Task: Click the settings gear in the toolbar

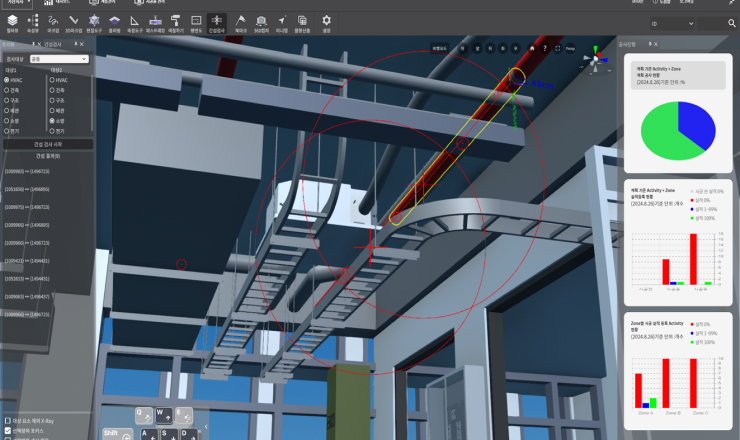Action: (x=325, y=20)
